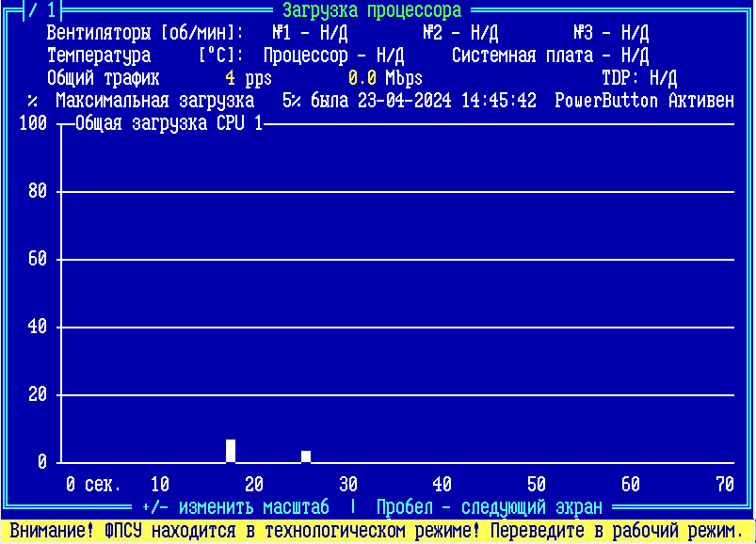Viewport: 756px width, 544px height.
Task: Click the '0 сек.' label on the time axis
Action: (x=93, y=485)
